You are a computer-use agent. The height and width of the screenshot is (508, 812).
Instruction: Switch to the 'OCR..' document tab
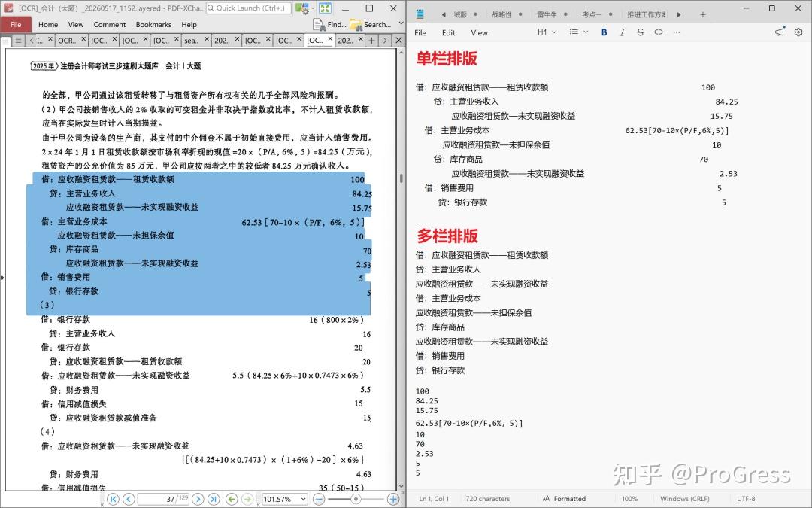[x=66, y=40]
